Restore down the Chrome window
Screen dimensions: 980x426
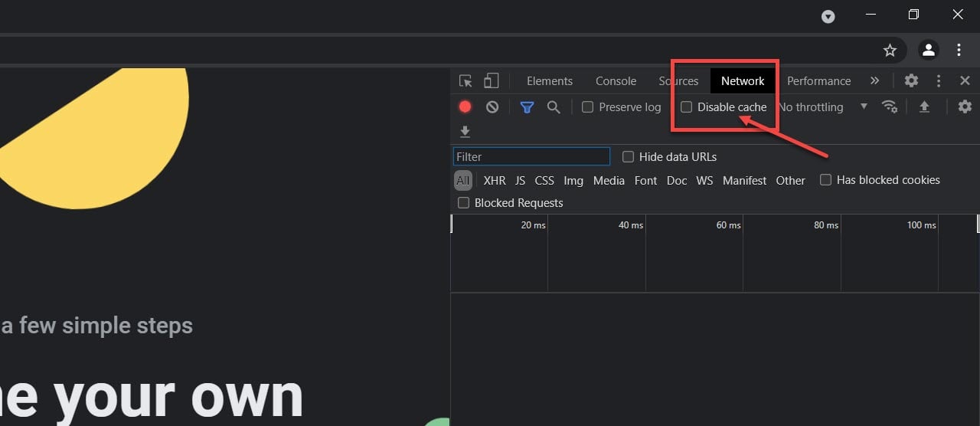(913, 15)
